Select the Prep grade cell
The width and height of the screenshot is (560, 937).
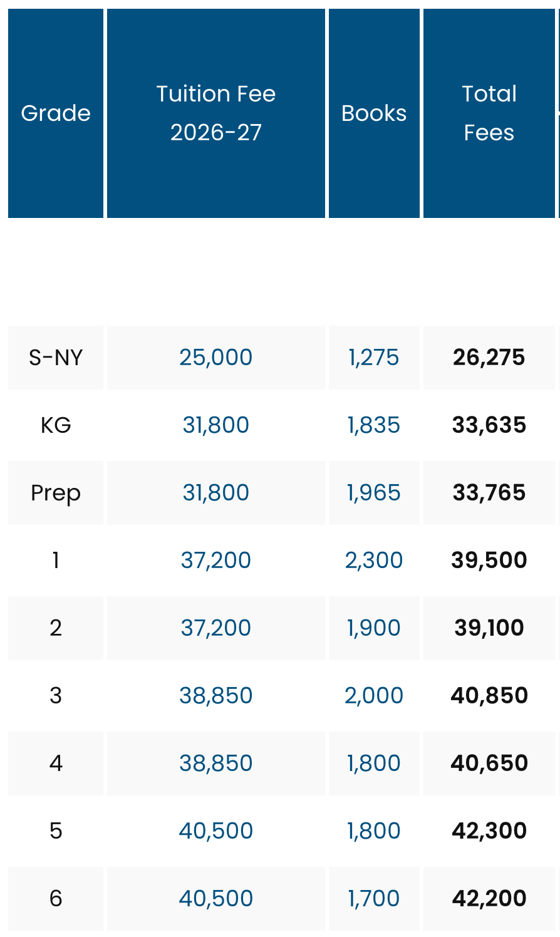point(56,493)
